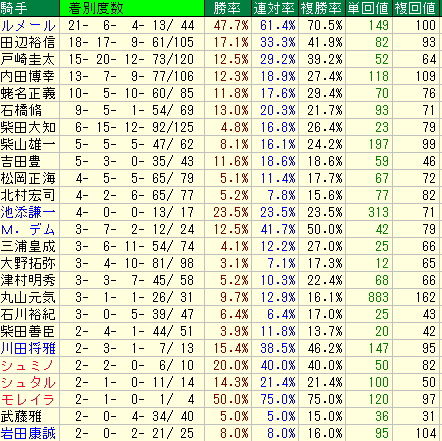Click 吉田豊's 連対率 value 18.6%
The width and height of the screenshot is (442, 441).
278,162
